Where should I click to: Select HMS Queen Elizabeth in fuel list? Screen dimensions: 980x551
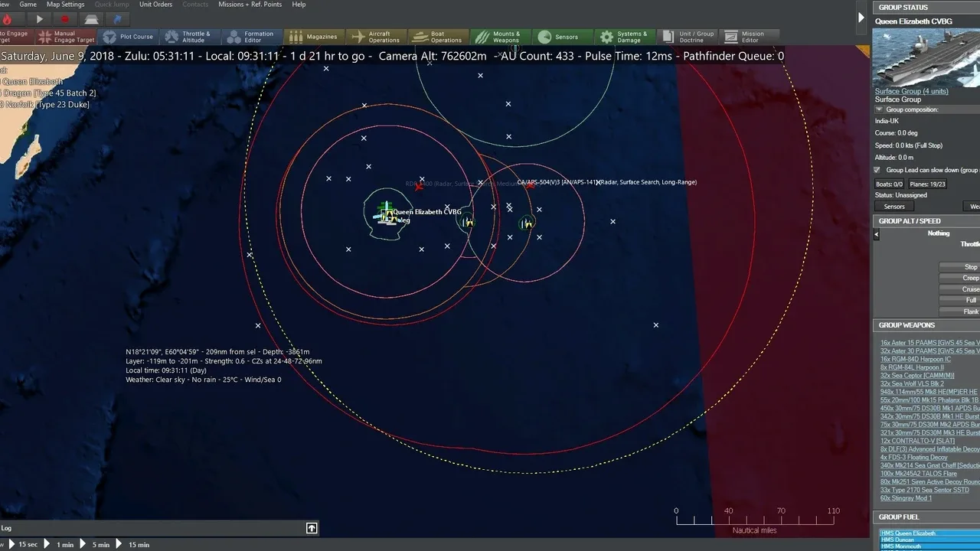908,533
